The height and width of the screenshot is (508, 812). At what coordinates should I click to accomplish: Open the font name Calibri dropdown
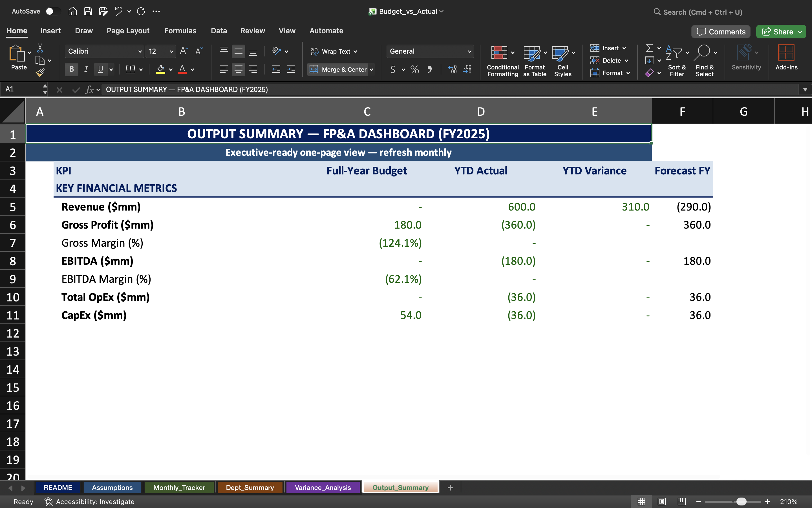(140, 51)
